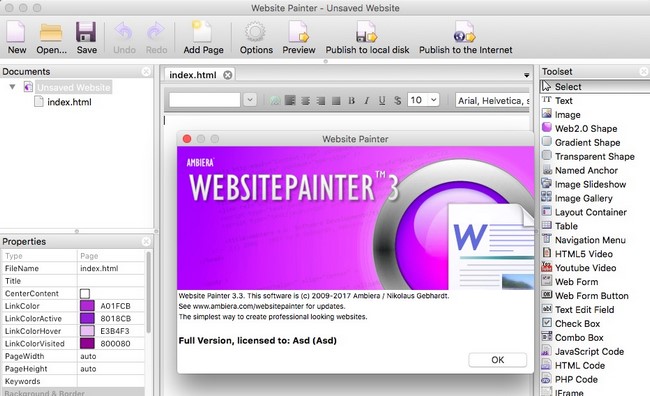
Task: Switch to the index.html tab
Action: pyautogui.click(x=192, y=75)
